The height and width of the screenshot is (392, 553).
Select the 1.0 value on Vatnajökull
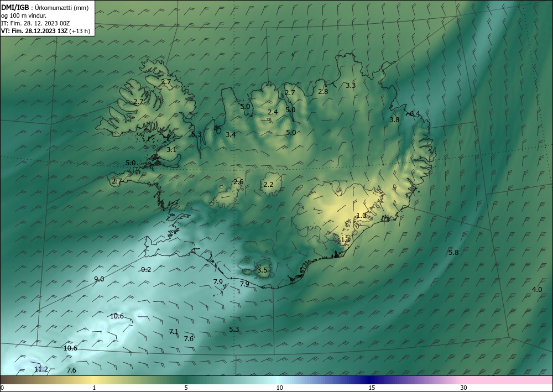[x=362, y=216]
